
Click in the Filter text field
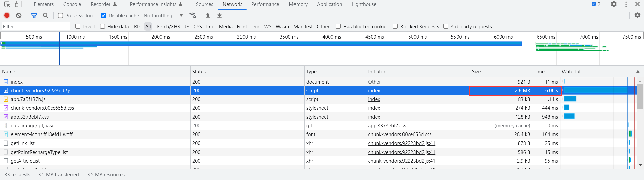pyautogui.click(x=35, y=26)
